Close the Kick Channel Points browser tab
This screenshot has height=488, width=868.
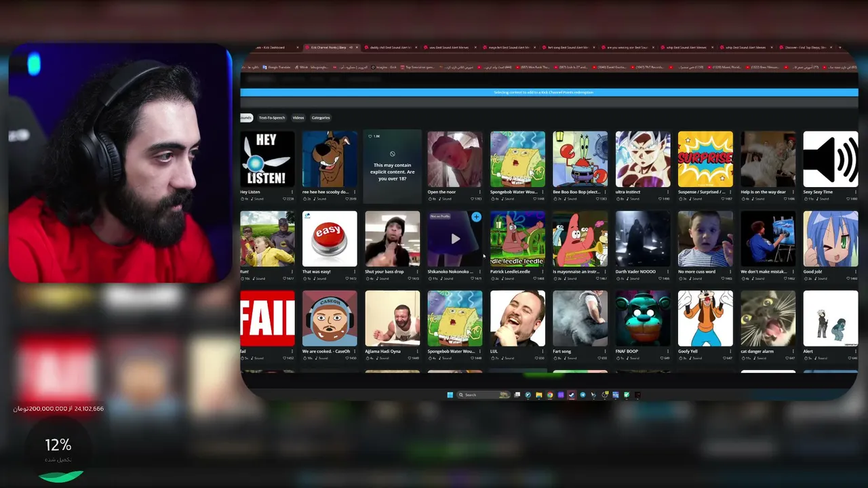pos(357,47)
